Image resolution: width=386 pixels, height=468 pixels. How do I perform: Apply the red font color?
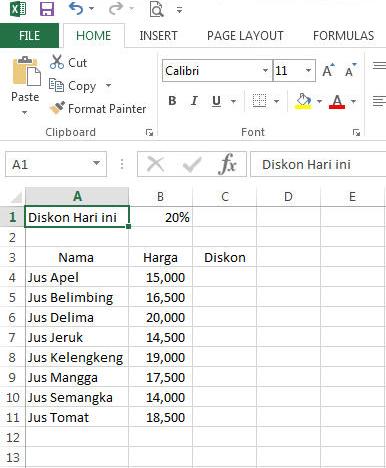click(337, 101)
